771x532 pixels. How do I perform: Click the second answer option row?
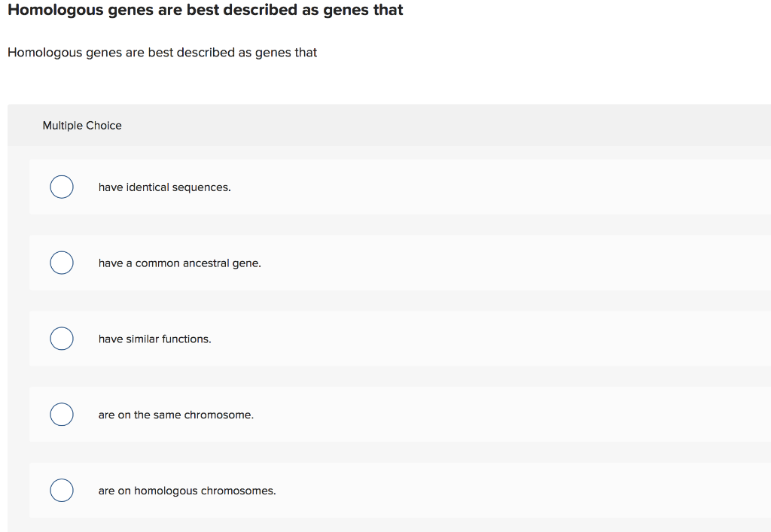pos(376,263)
